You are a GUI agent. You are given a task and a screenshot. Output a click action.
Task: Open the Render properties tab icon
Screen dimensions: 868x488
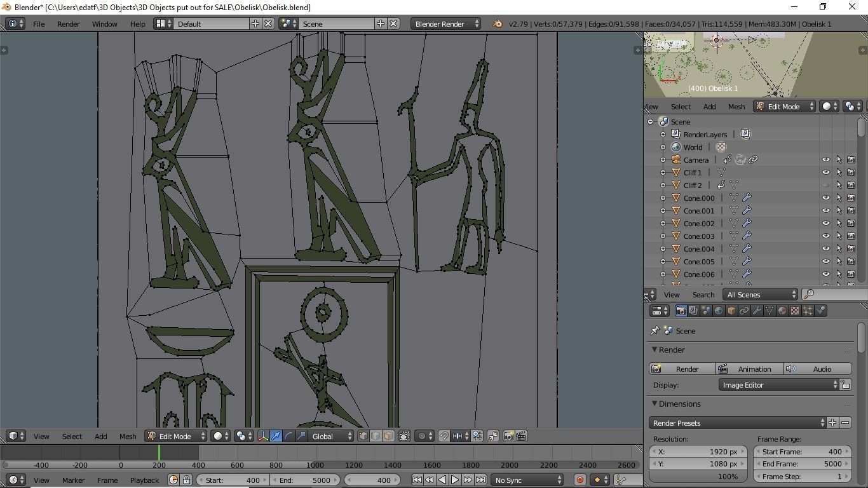click(681, 311)
